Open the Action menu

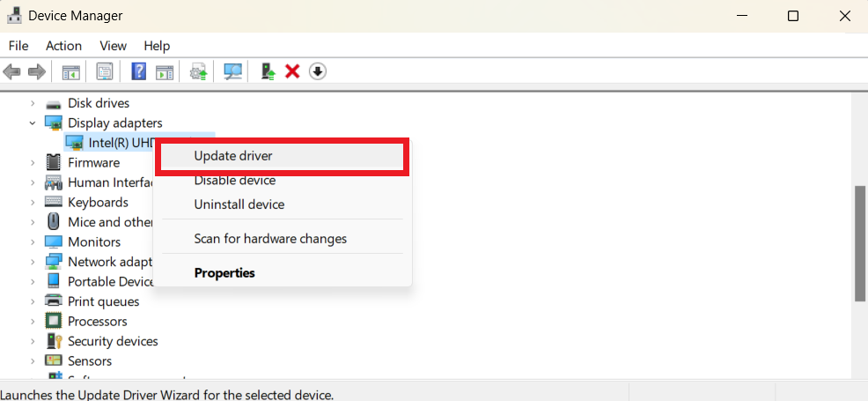coord(63,46)
